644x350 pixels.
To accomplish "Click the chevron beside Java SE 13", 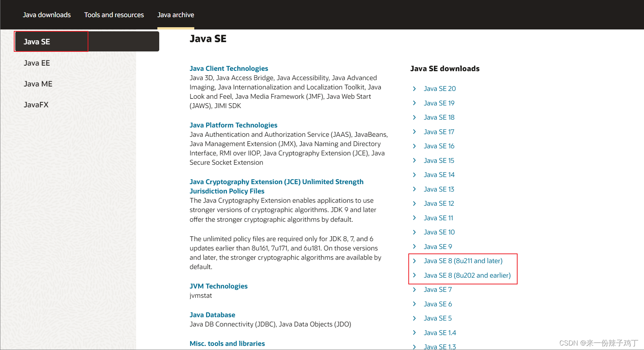I will click(x=414, y=189).
